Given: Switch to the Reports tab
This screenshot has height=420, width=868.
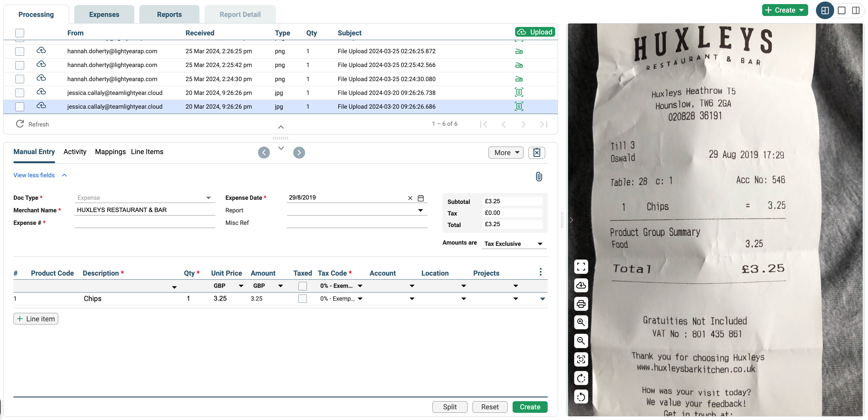Looking at the screenshot, I should click(x=169, y=14).
